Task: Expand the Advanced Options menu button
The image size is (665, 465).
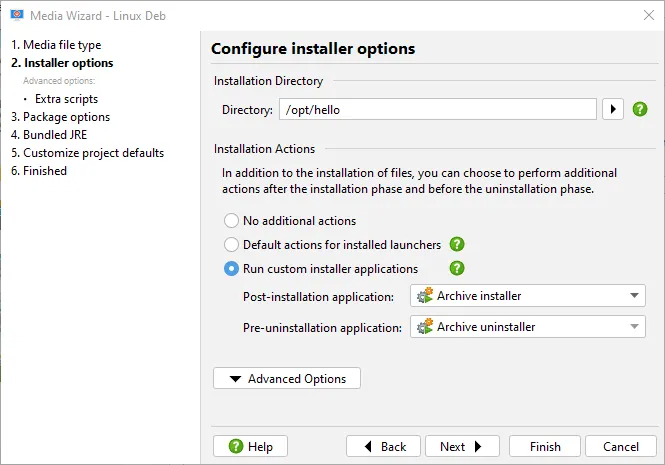Action: point(287,378)
